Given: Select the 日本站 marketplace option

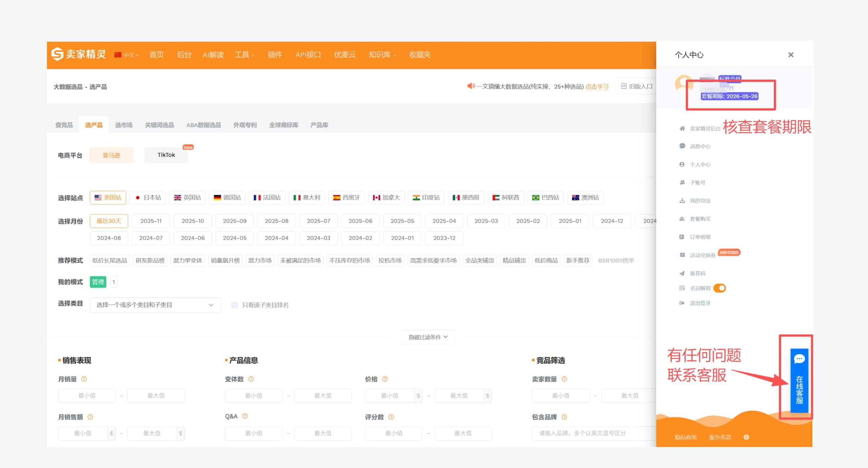Looking at the screenshot, I should (x=148, y=197).
